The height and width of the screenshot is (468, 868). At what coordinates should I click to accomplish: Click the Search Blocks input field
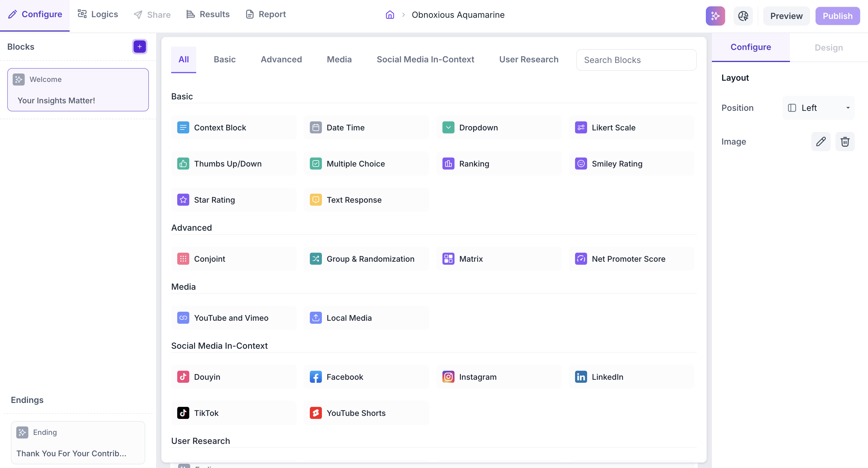coord(636,60)
